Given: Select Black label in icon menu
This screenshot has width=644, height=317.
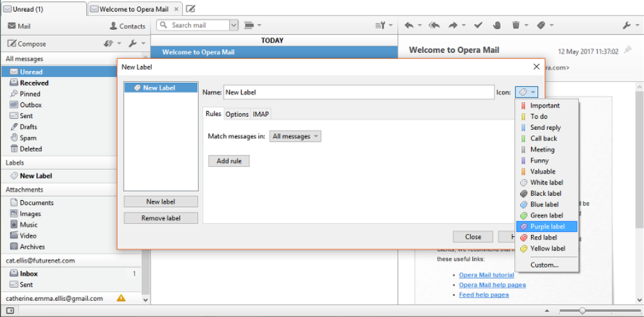Looking at the screenshot, I should click(546, 194).
